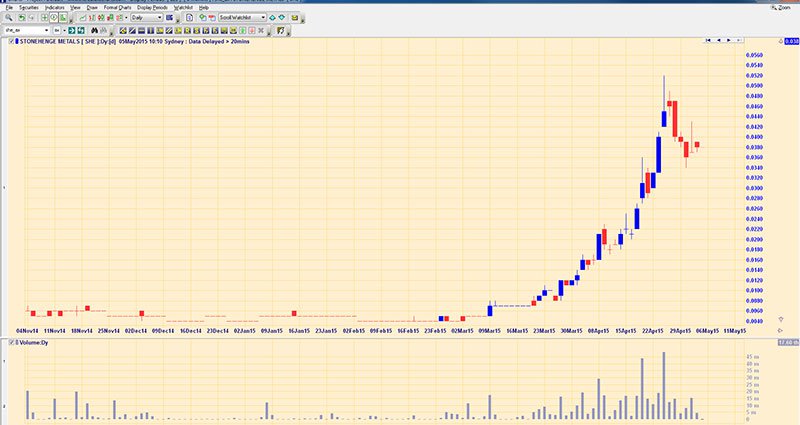
Task: Click the 09Mar15 date axis label
Action: click(x=489, y=331)
